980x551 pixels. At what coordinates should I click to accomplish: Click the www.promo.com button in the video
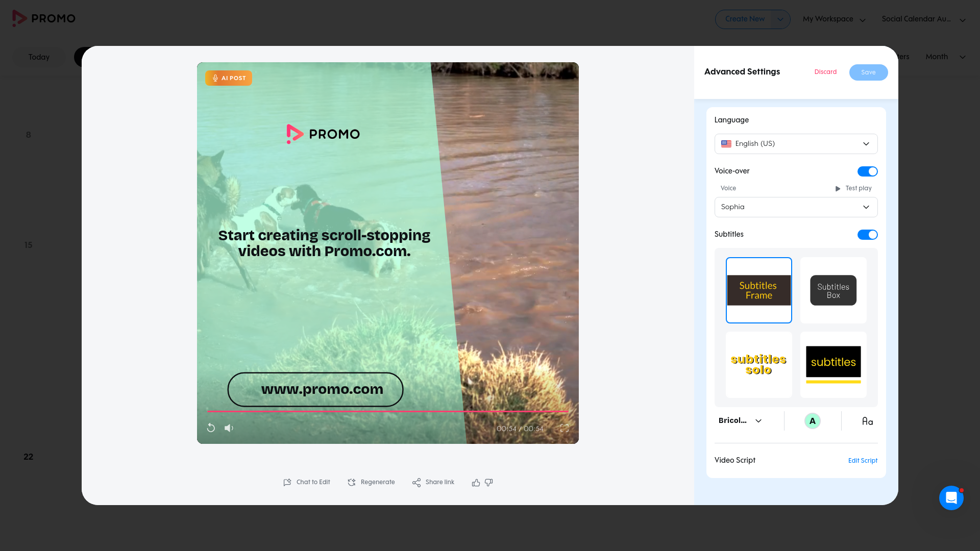(x=315, y=389)
